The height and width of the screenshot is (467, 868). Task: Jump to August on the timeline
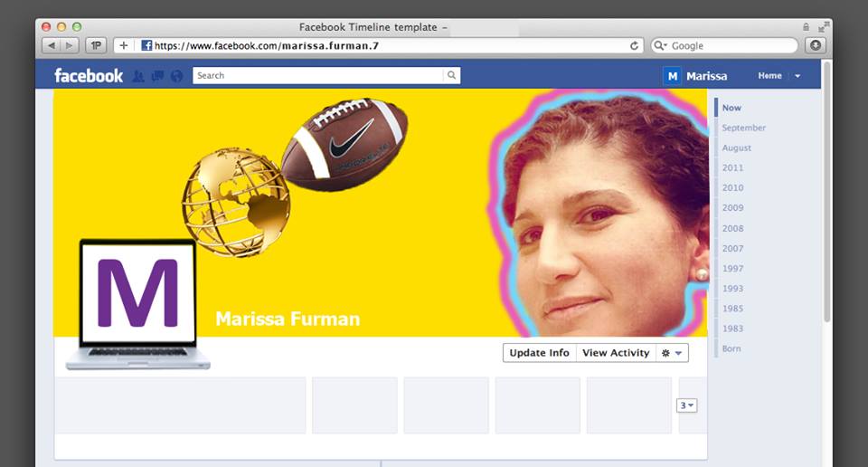(736, 148)
